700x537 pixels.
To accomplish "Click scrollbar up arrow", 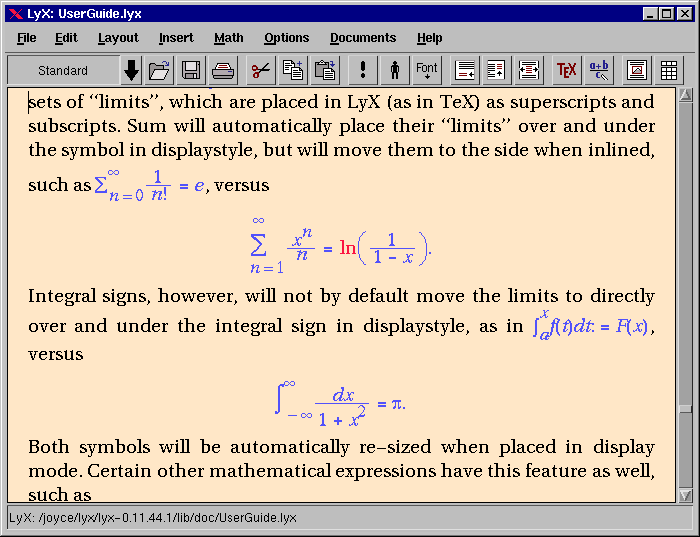I will point(685,95).
